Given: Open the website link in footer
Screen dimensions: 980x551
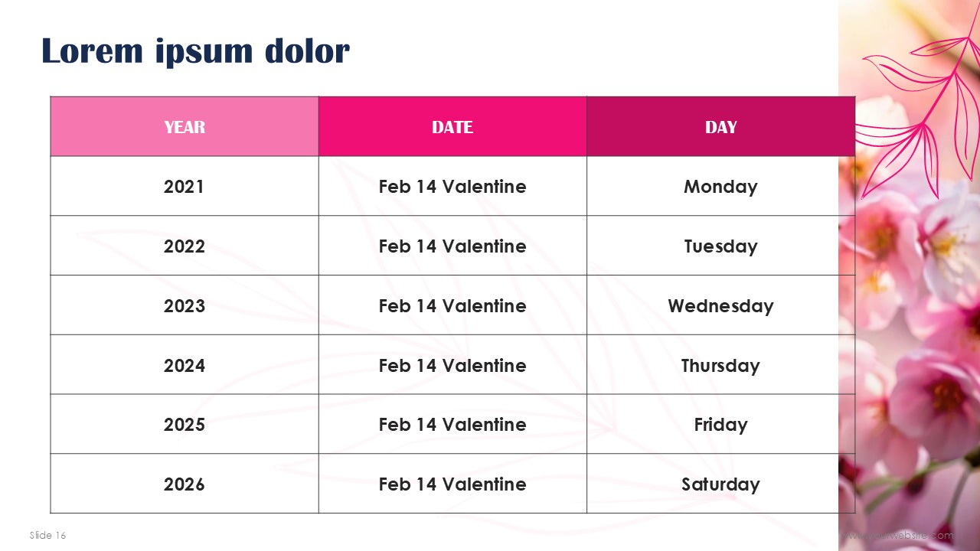Looking at the screenshot, I should pos(897,536).
